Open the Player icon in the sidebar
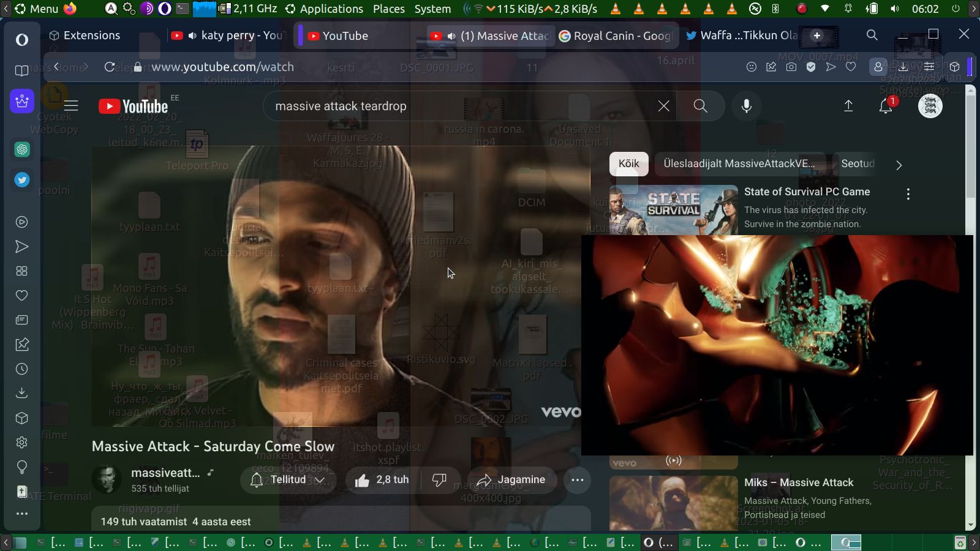 pos(22,222)
